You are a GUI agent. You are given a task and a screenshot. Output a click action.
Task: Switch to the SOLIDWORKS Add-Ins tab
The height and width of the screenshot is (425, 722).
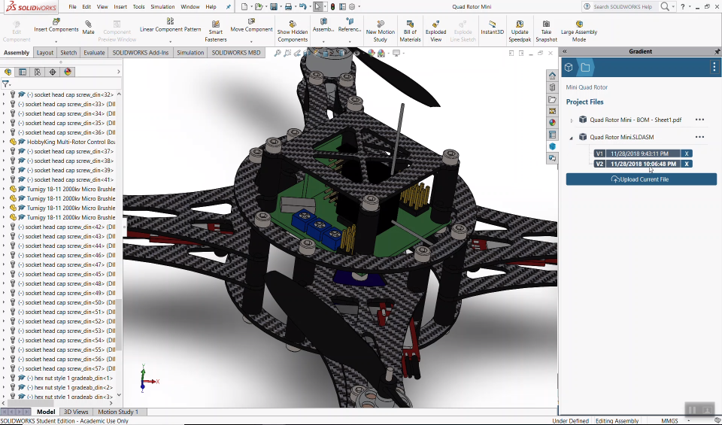click(140, 52)
